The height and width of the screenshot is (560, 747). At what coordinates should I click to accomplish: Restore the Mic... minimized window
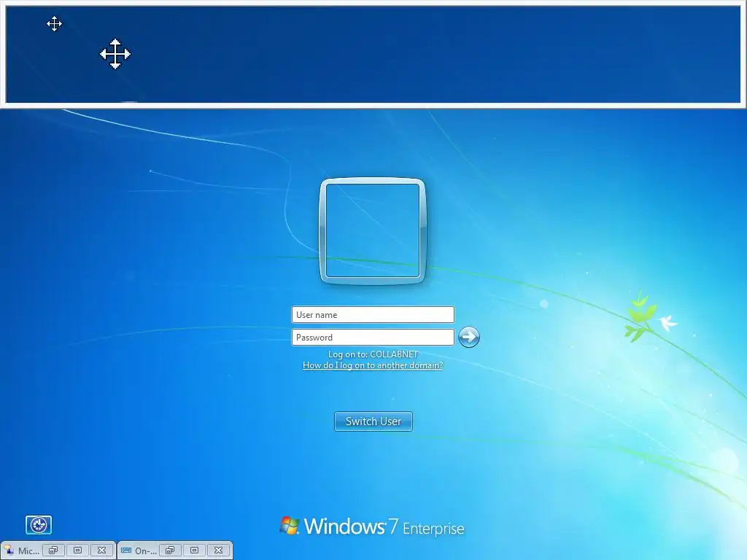(x=53, y=551)
